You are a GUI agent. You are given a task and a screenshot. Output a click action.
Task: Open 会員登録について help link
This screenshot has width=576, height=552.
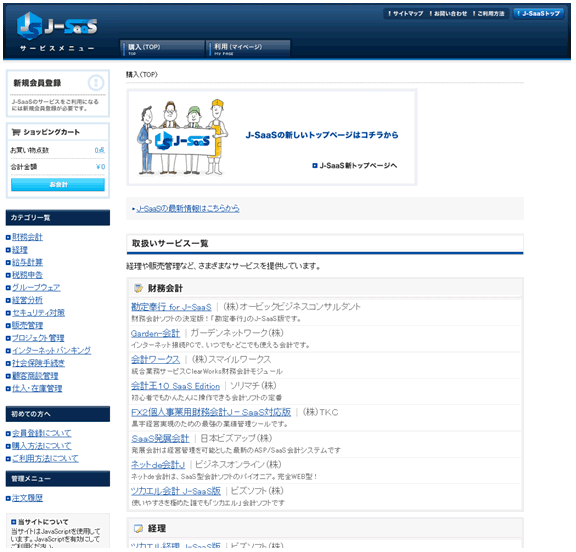42,433
